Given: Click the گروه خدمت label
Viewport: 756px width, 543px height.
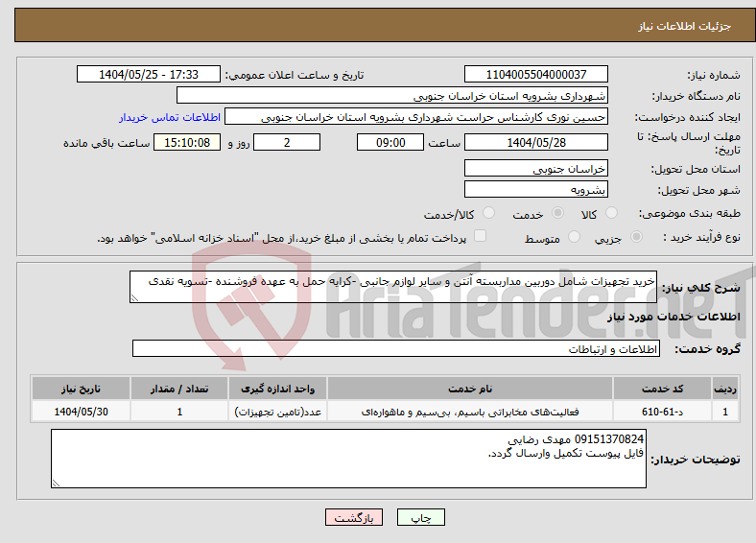Looking at the screenshot, I should coord(707,348).
